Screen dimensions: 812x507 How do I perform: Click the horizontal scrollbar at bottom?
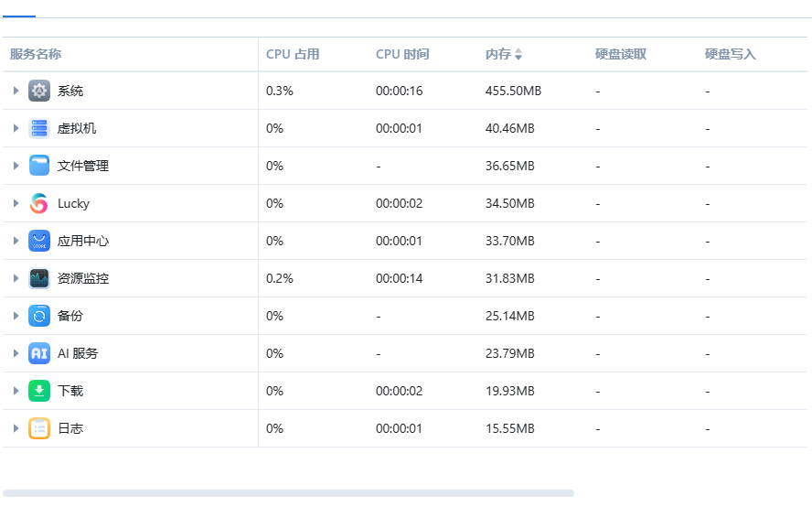click(288, 493)
